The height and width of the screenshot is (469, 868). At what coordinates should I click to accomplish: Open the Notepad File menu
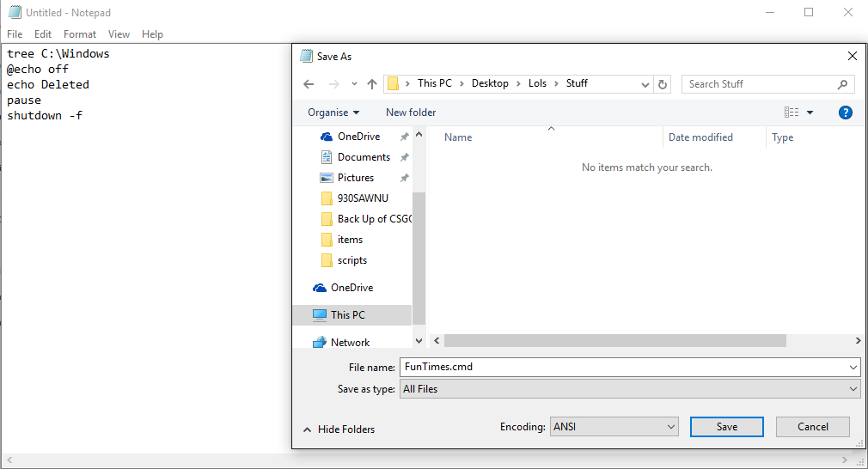(x=15, y=34)
